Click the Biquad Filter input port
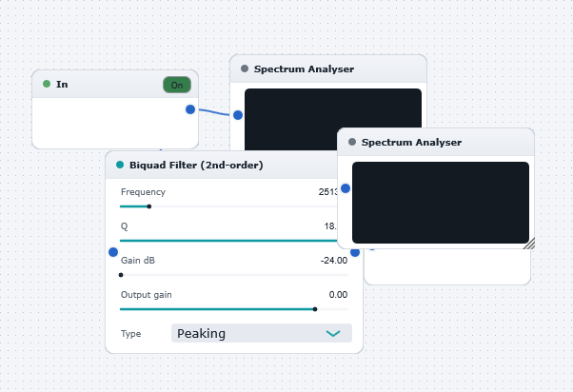Image resolution: width=573 pixels, height=392 pixels. point(113,252)
